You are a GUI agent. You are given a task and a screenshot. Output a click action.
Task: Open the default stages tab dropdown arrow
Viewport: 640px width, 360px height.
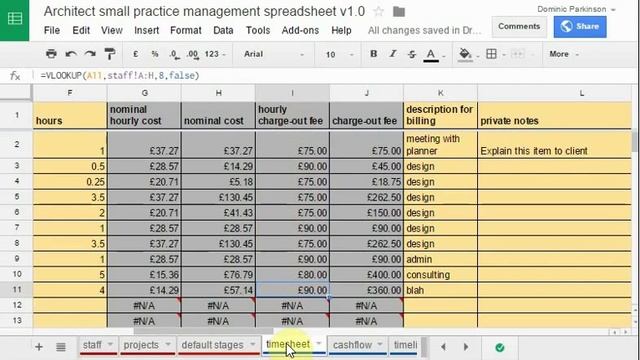(x=253, y=344)
